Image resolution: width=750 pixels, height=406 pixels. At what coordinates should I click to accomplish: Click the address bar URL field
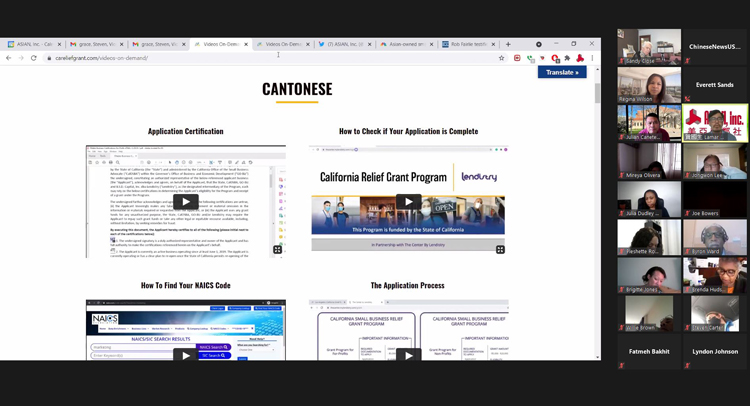tap(273, 58)
